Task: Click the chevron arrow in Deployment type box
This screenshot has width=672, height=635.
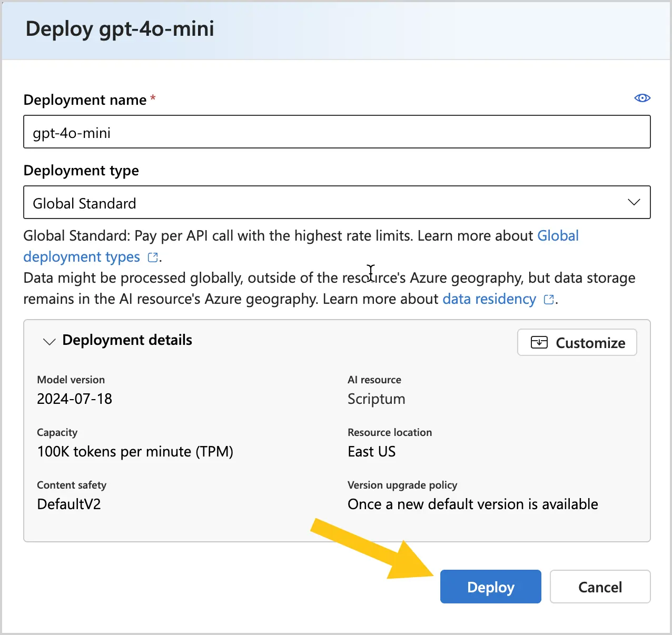Action: click(x=634, y=202)
